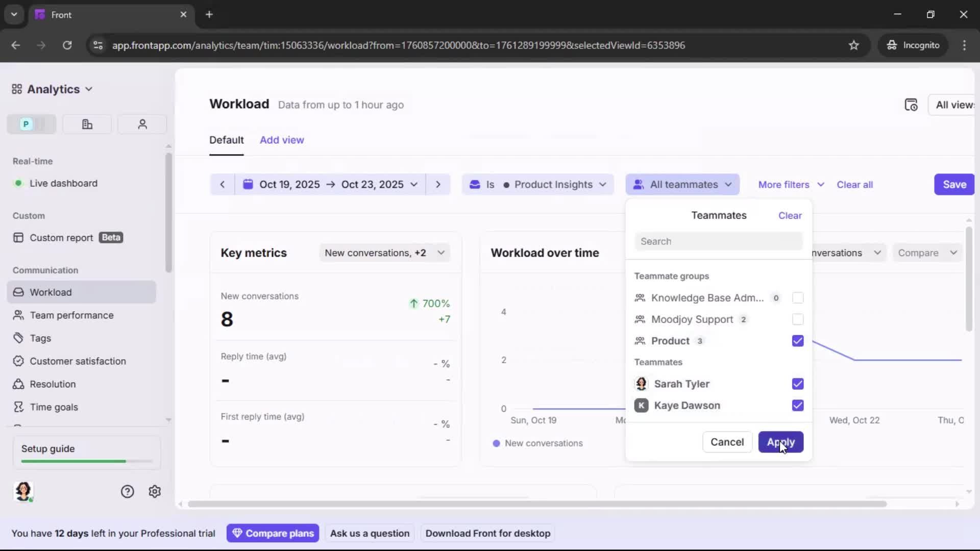Screen dimensions: 980x551
Task: Check the Moodjoy Support teammate group
Action: point(797,319)
